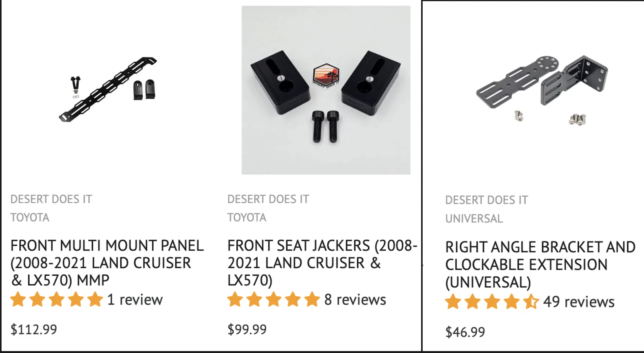
Task: Open Right Angle Bracket product image
Action: click(542, 90)
